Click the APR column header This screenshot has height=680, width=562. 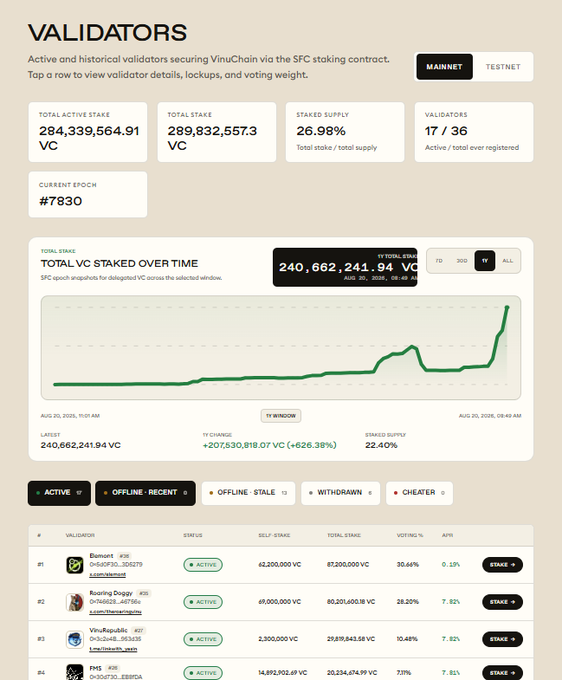(x=448, y=536)
